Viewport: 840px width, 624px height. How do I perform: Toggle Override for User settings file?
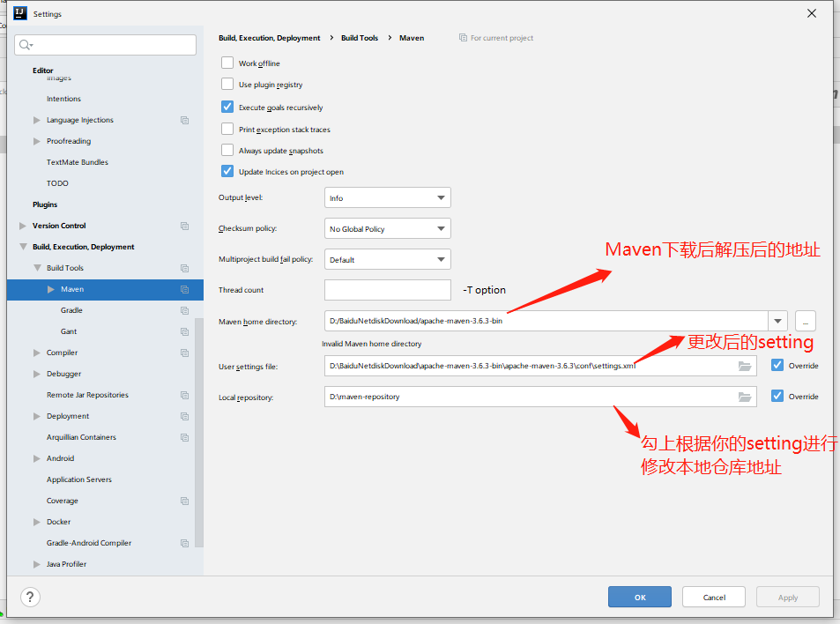(x=777, y=365)
